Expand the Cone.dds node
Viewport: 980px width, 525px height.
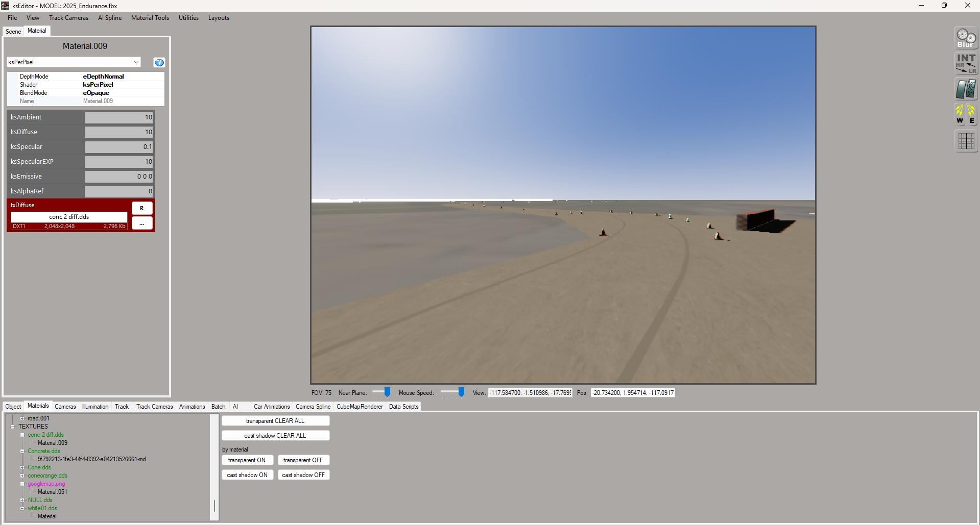(22, 467)
